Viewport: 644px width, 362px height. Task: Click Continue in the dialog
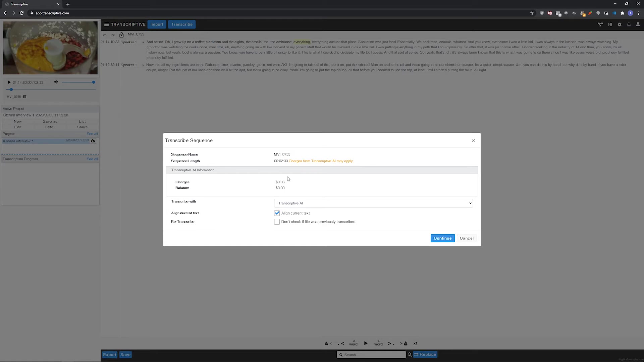(x=442, y=238)
